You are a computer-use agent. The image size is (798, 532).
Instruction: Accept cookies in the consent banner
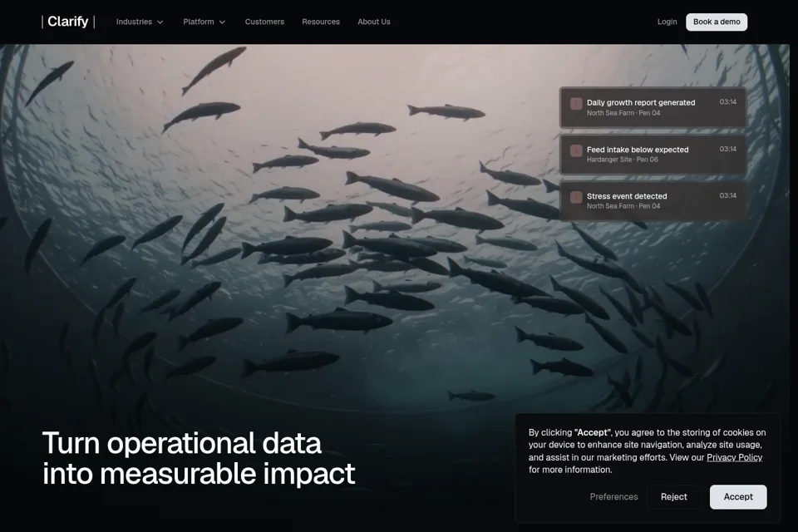[x=738, y=497]
